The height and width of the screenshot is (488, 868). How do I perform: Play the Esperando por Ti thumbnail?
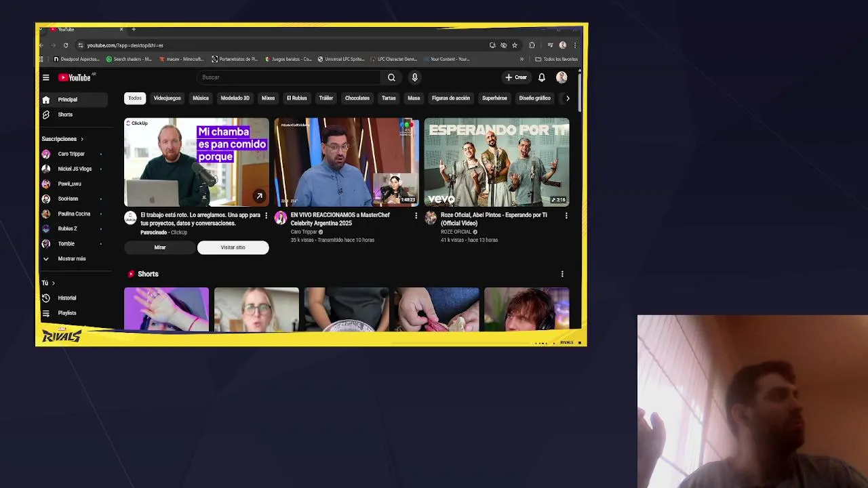pos(496,162)
